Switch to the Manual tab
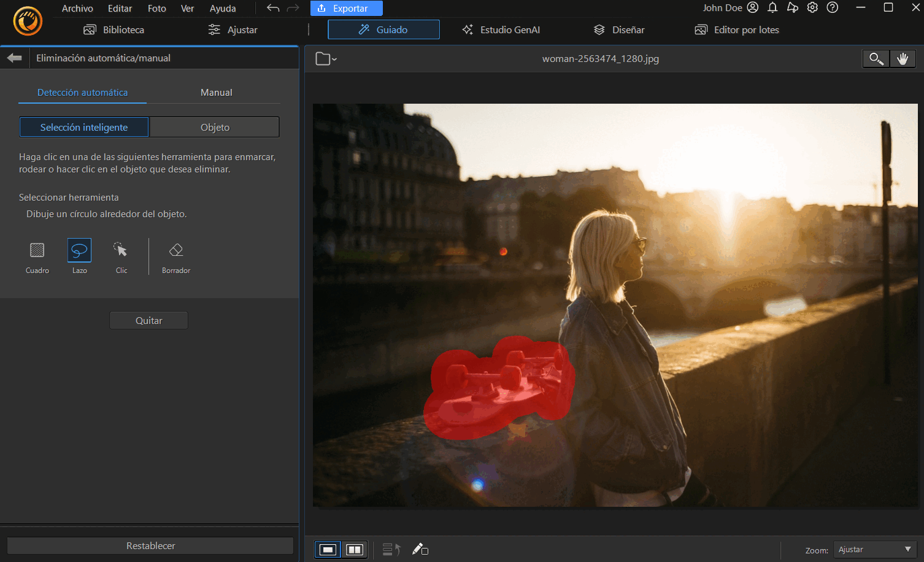Screen dimensions: 924x562 tap(216, 92)
